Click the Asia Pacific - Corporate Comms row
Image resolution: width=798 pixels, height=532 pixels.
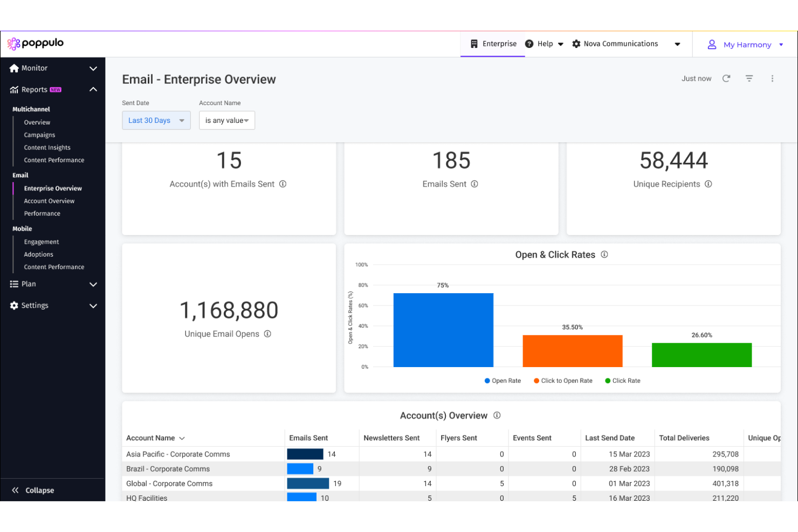(x=451, y=454)
